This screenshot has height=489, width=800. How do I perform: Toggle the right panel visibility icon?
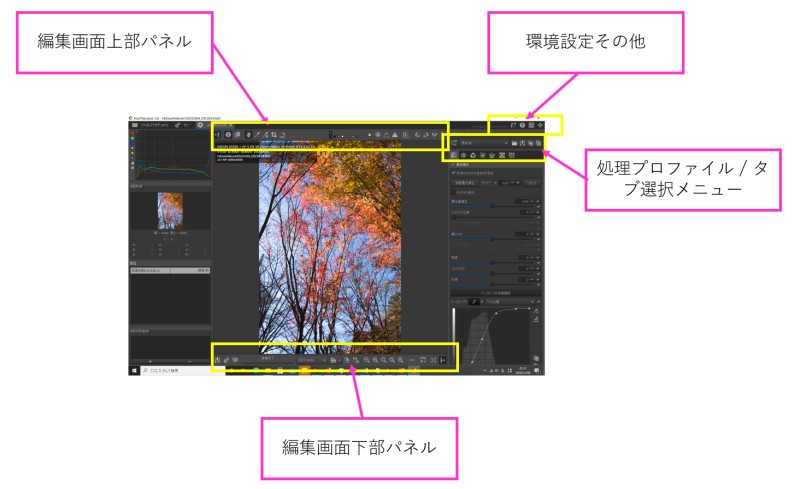pyautogui.click(x=443, y=360)
